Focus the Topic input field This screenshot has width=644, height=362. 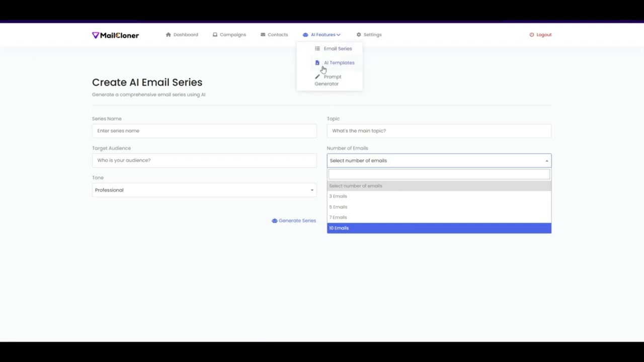[439, 131]
